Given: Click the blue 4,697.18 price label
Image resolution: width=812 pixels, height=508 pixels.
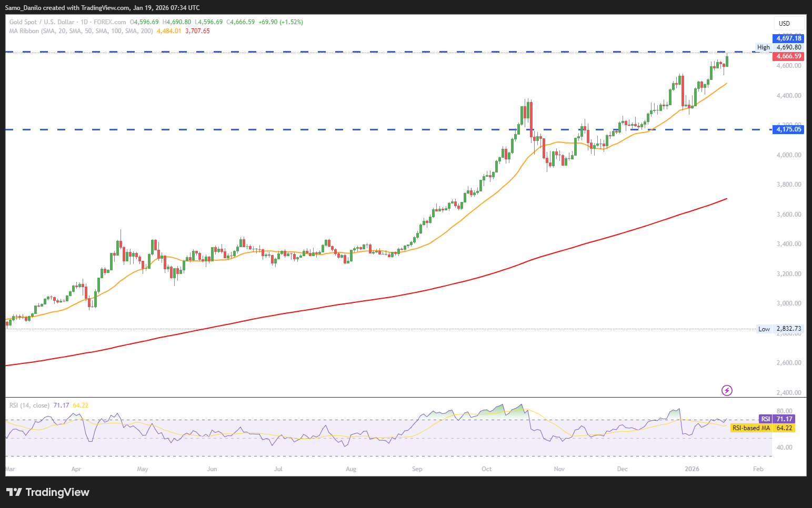Looking at the screenshot, I should pos(789,38).
